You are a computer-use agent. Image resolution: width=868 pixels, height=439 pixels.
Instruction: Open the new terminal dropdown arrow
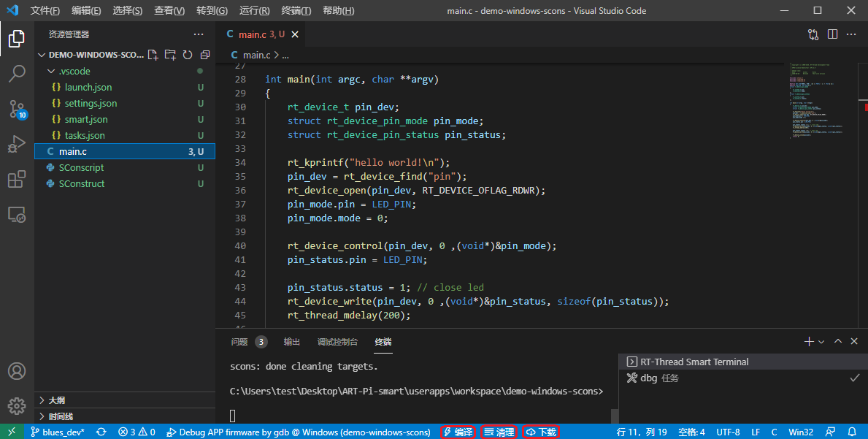coord(821,342)
